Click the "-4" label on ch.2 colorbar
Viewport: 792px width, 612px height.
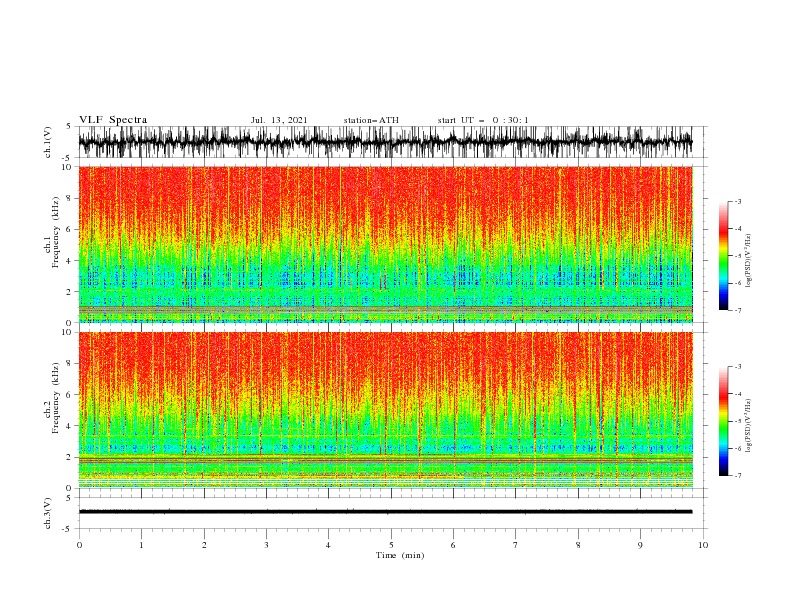[x=738, y=394]
